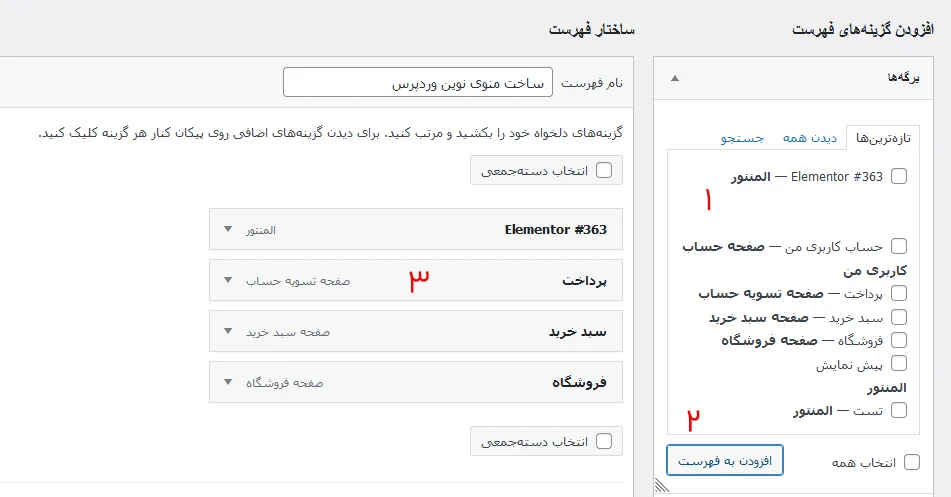Select the Elementor #363 menu item bar
This screenshot has height=497, width=951.
416,229
